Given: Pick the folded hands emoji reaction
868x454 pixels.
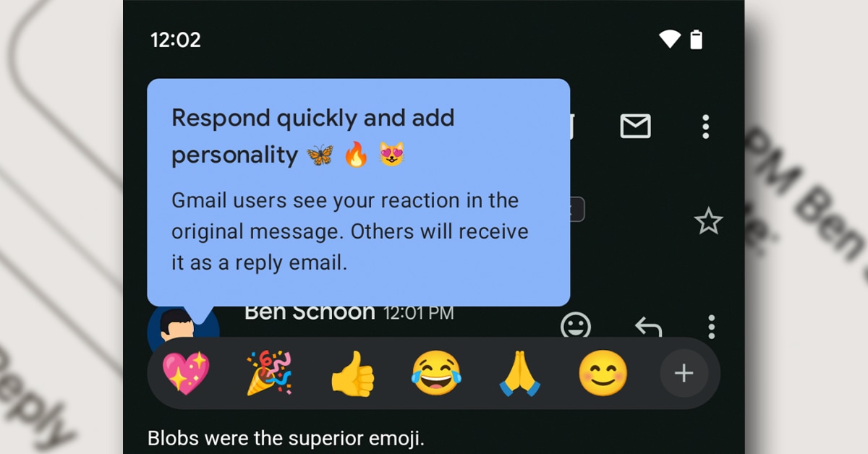Looking at the screenshot, I should pyautogui.click(x=519, y=374).
